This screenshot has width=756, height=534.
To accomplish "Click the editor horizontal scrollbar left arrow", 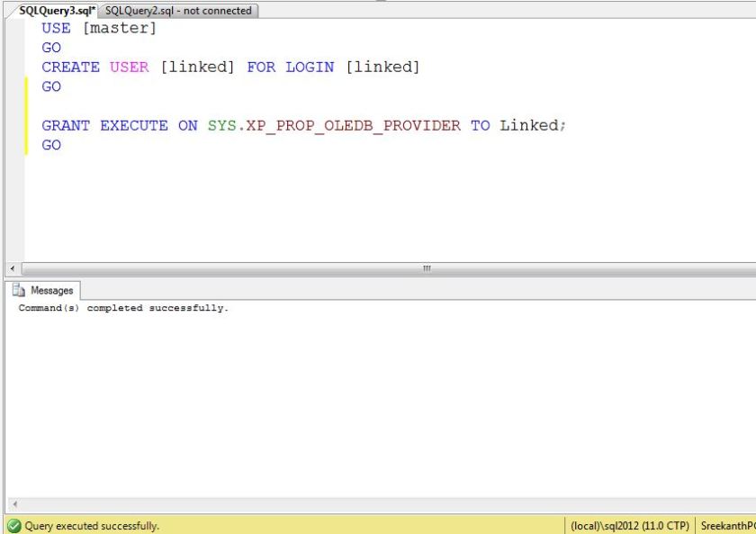I will point(12,268).
